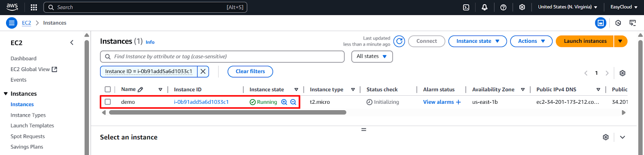Click zoom-out filter icon beside Running
The image size is (644, 155).
pyautogui.click(x=293, y=102)
